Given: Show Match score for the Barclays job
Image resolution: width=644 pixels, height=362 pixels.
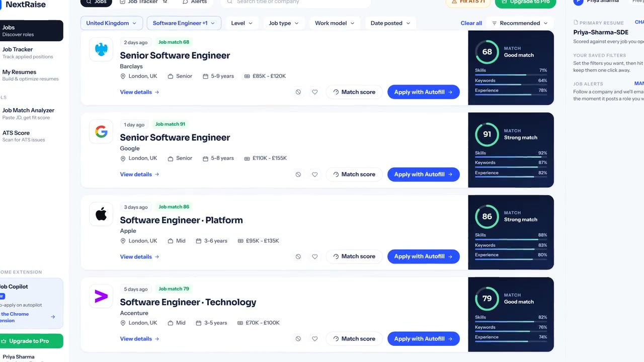Looking at the screenshot, I should 354,92.
